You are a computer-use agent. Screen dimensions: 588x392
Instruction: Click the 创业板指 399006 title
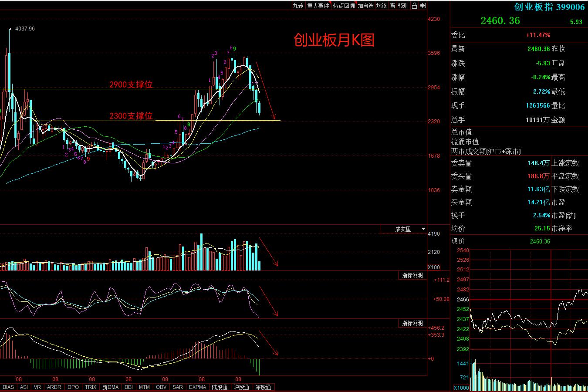point(550,7)
